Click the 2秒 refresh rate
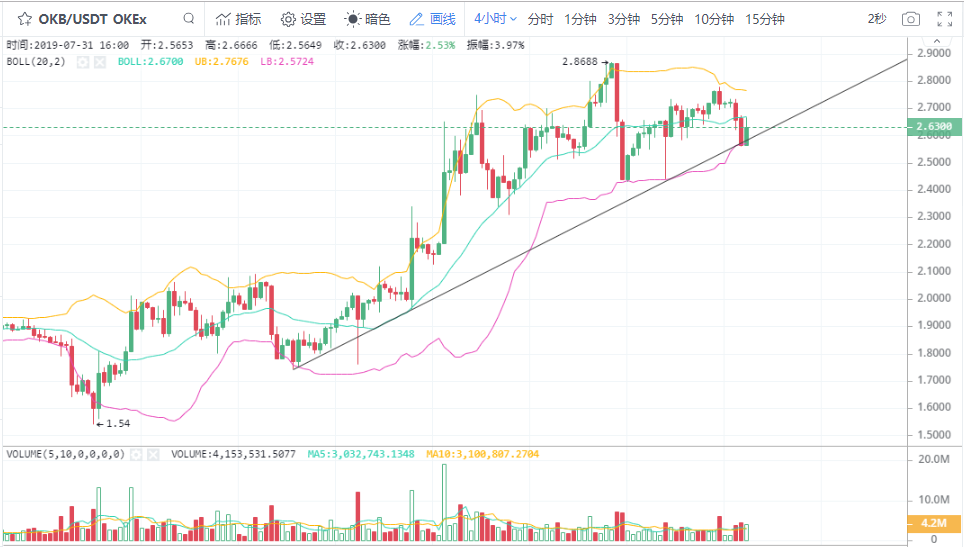 coord(877,19)
